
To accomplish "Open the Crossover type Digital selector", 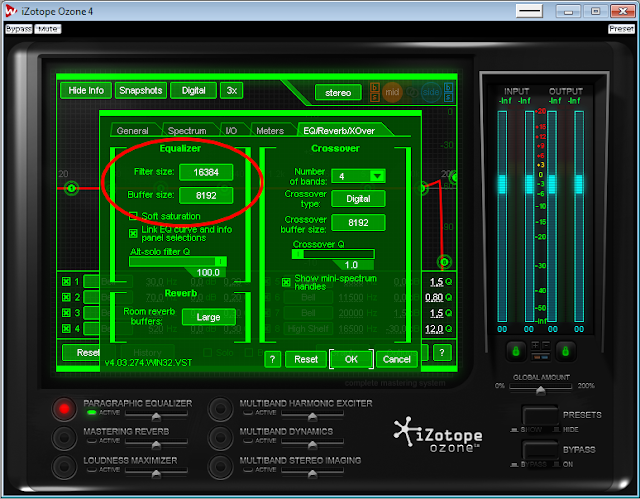I will (358, 199).
